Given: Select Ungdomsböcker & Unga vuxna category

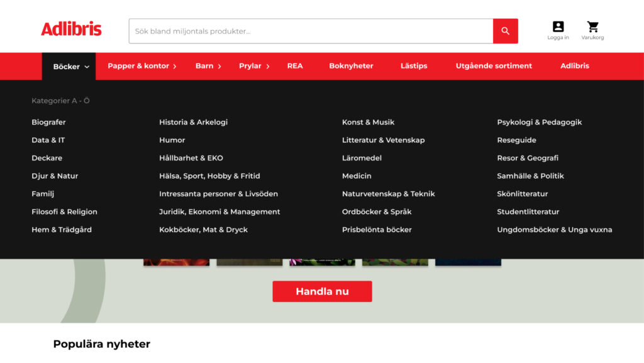Looking at the screenshot, I should (554, 230).
